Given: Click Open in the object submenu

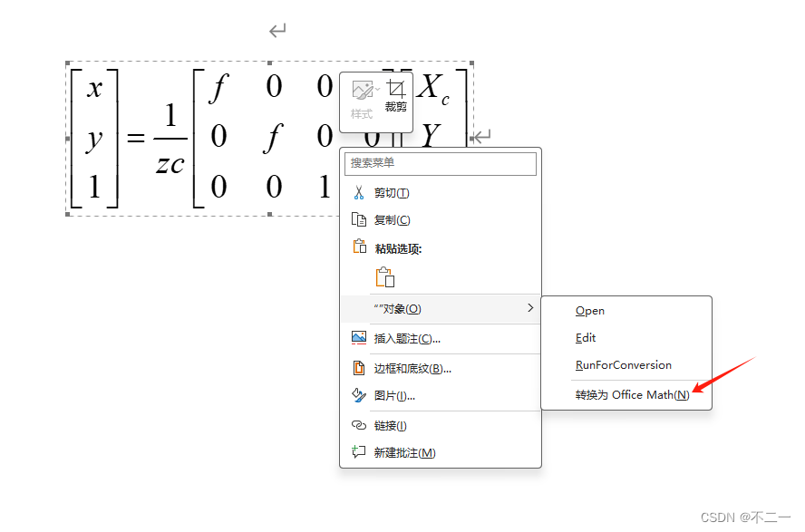Looking at the screenshot, I should (x=589, y=310).
